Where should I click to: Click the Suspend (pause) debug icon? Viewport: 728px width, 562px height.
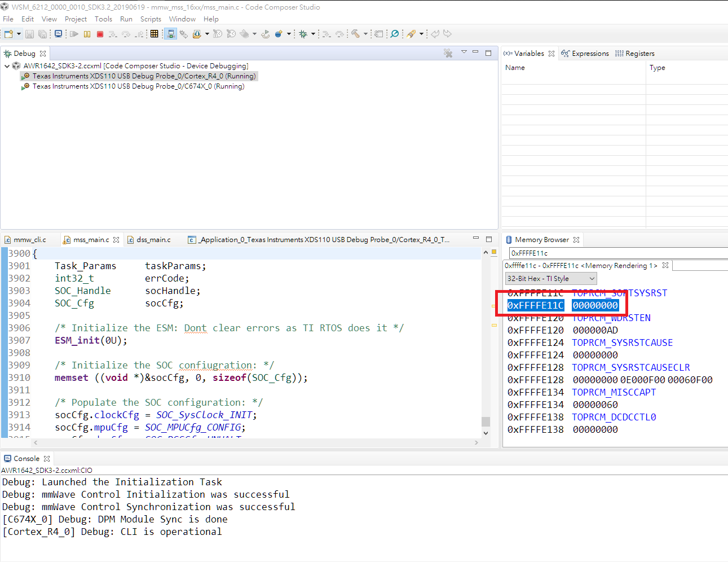87,34
